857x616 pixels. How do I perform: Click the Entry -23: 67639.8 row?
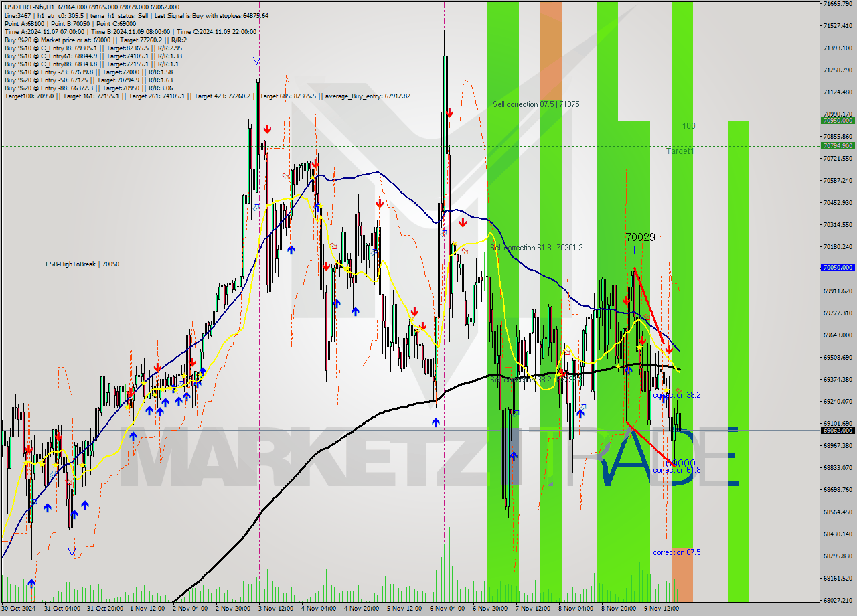pyautogui.click(x=88, y=72)
